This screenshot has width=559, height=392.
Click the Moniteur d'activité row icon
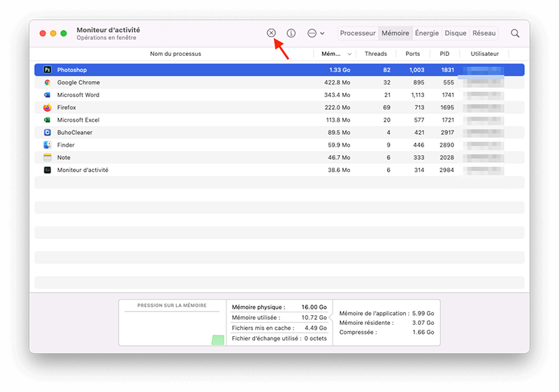pos(48,170)
